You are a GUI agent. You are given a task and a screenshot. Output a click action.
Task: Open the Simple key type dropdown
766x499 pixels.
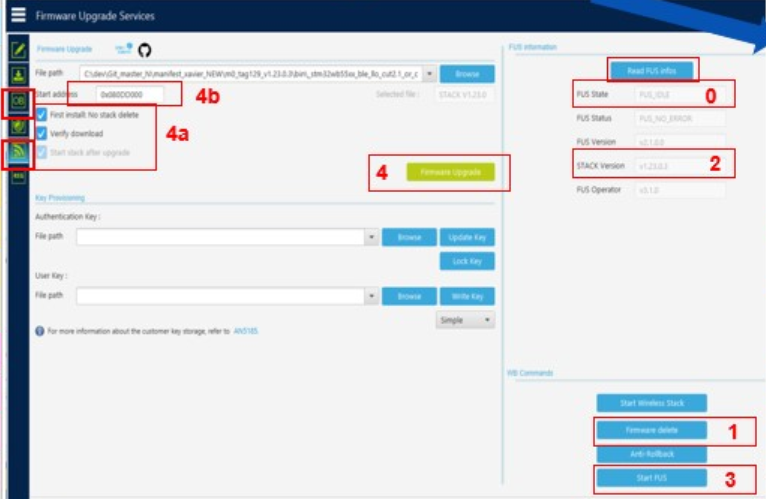coord(465,320)
